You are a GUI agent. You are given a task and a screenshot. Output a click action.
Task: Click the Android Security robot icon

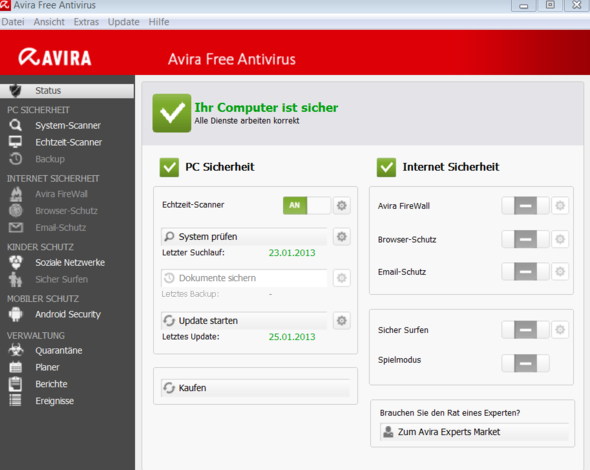(x=15, y=314)
